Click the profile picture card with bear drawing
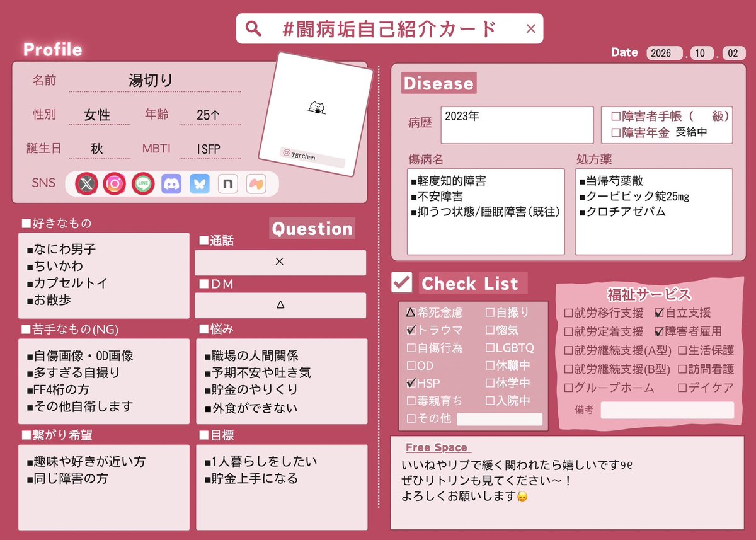Viewport: 756px width, 540px height. (x=317, y=115)
